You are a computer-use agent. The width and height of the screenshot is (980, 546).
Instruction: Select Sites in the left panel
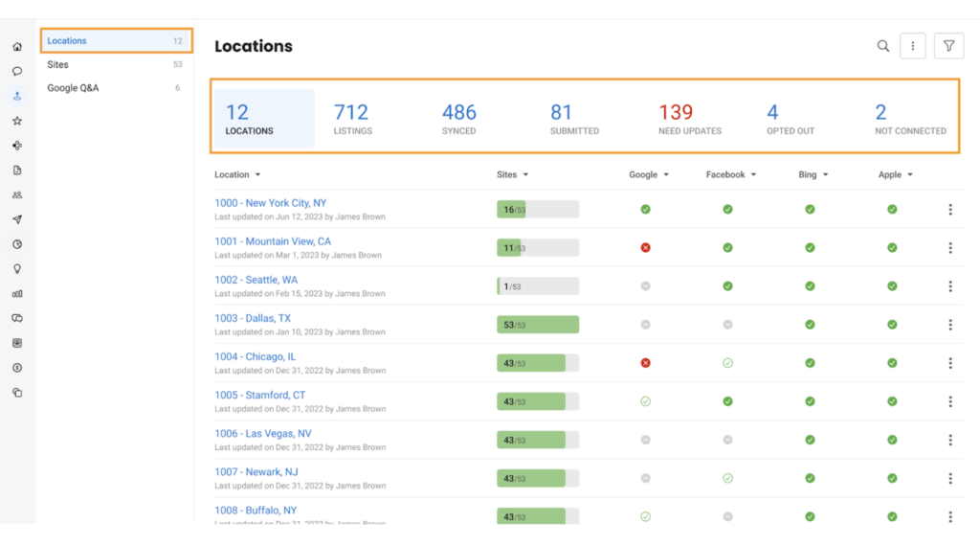[x=116, y=64]
